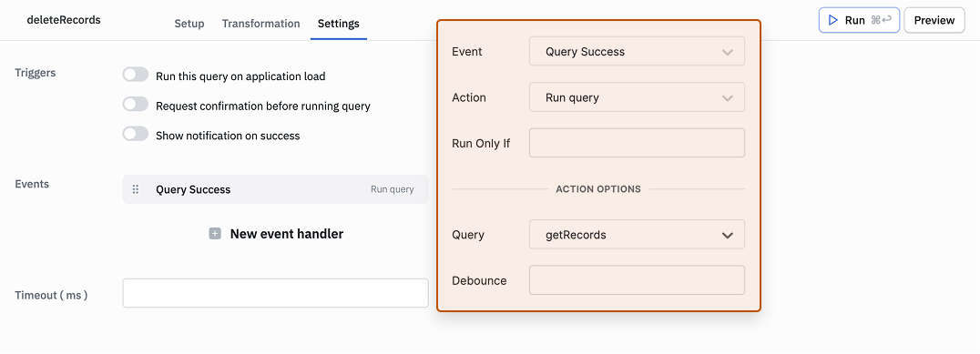Click the Debounce input field
Viewport: 980px width, 354px height.
coord(637,280)
